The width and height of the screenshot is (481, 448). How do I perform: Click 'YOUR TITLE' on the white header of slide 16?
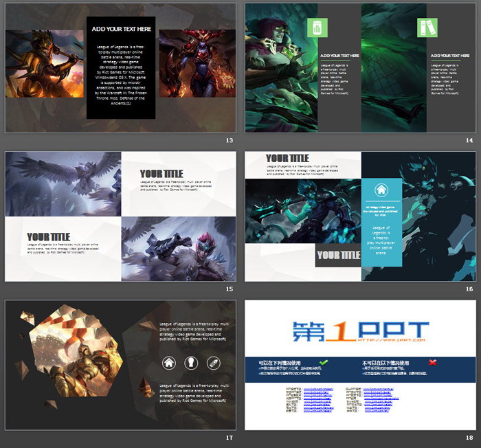tap(287, 158)
